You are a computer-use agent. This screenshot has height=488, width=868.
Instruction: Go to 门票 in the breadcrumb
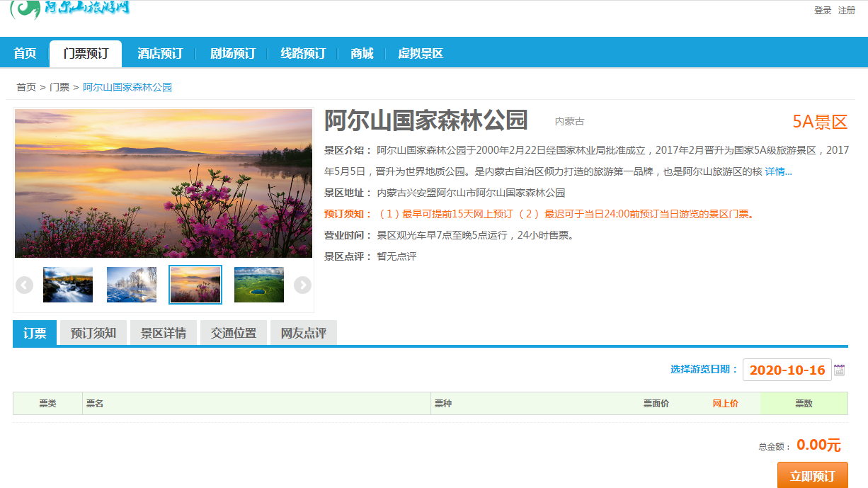pyautogui.click(x=59, y=87)
